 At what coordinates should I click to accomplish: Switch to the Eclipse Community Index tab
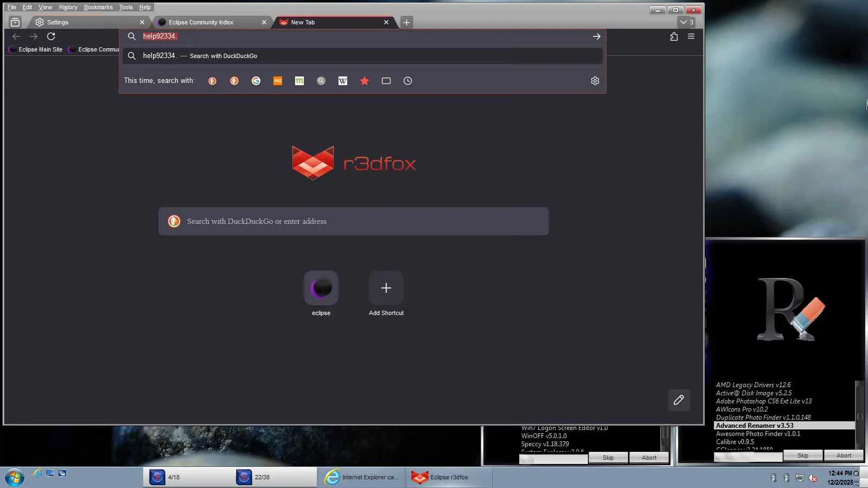point(213,22)
